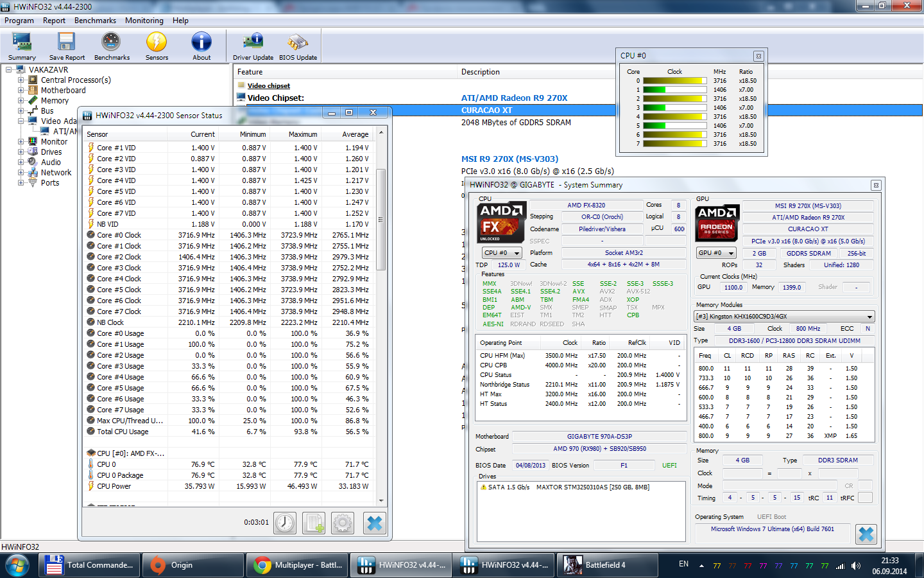Switch to Battlefield 4 on the taskbar

607,565
